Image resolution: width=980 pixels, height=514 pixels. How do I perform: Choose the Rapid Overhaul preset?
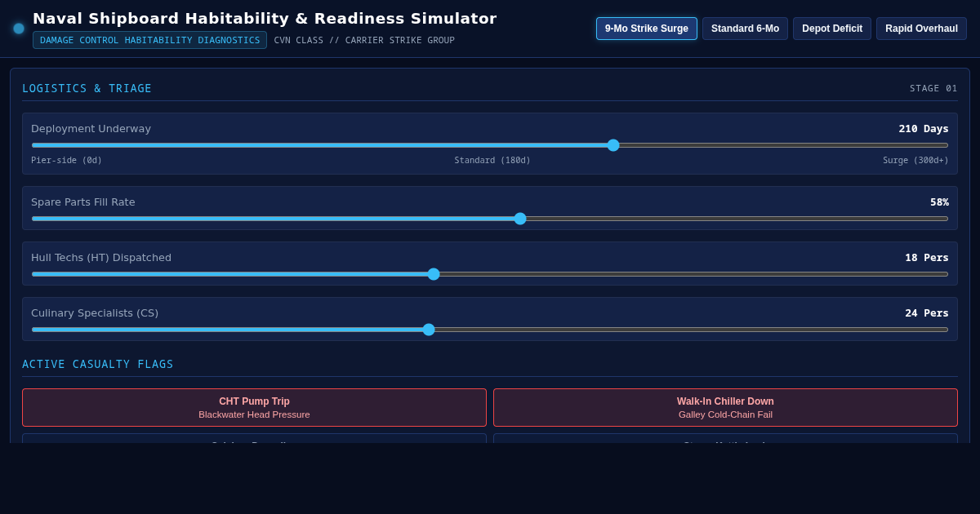[921, 29]
